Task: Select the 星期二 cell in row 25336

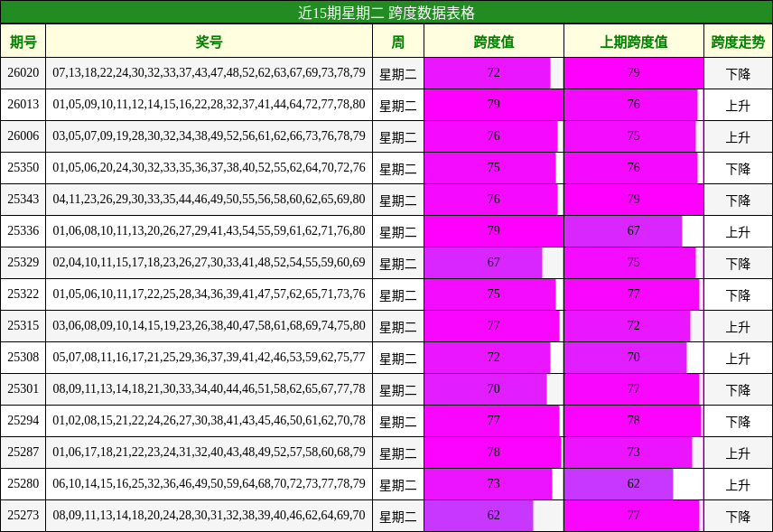Action: coord(398,230)
